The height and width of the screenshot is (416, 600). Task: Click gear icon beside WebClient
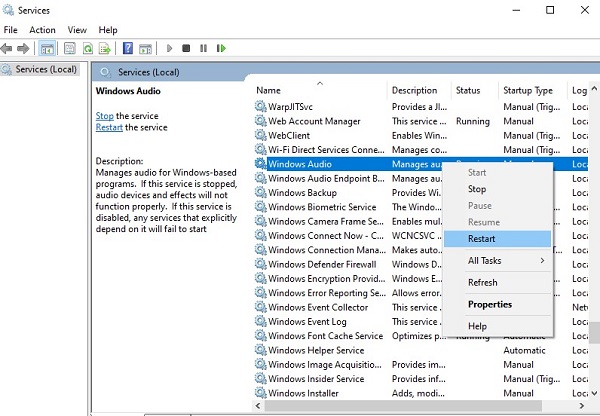point(261,135)
